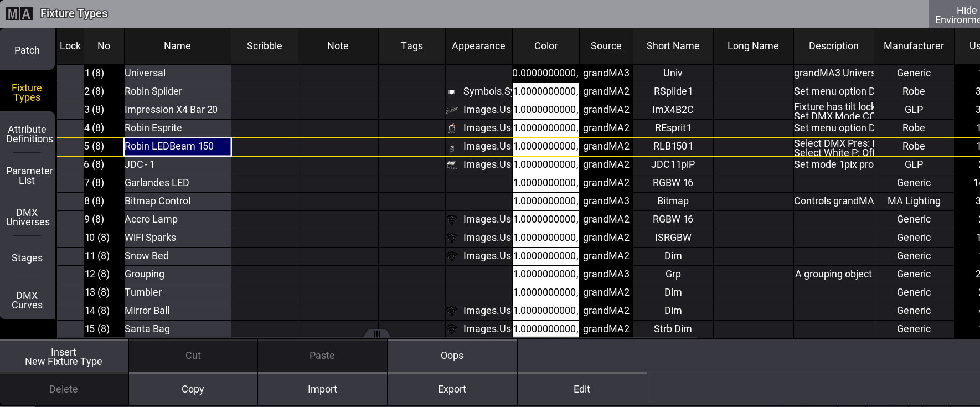Click the Cut button

tap(193, 356)
